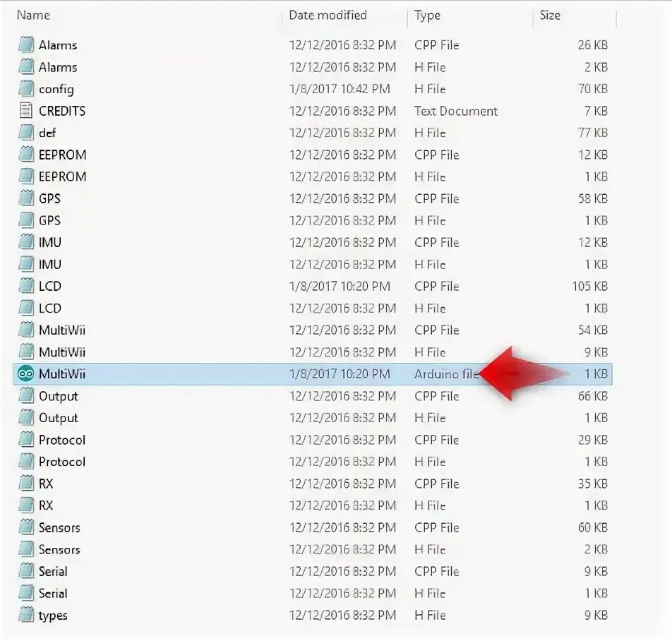
Task: Click the CREDITS file name
Action: click(62, 111)
